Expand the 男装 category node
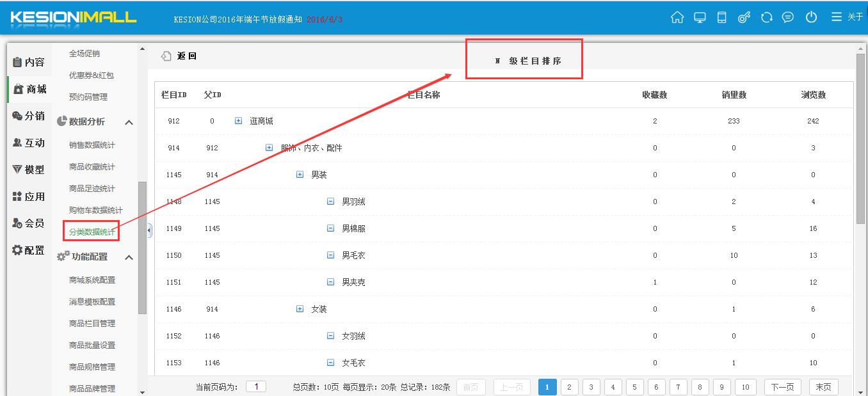868x396 pixels. pyautogui.click(x=300, y=175)
